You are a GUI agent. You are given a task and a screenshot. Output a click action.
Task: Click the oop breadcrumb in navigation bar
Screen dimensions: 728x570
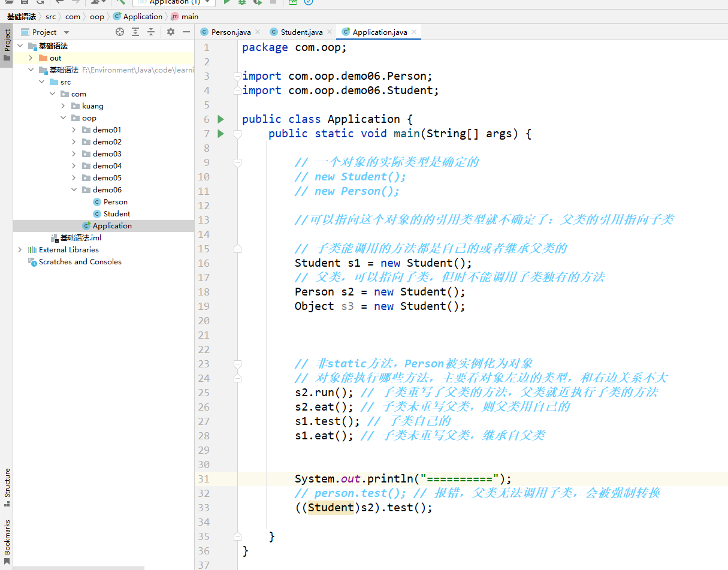click(96, 17)
